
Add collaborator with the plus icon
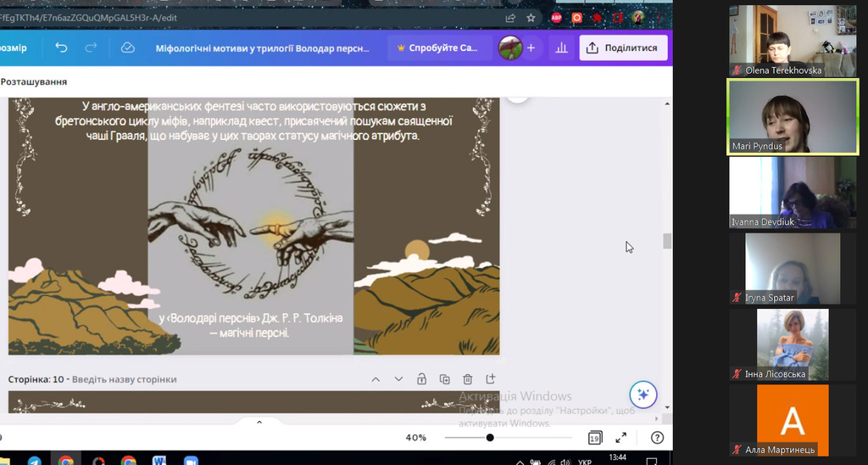pyautogui.click(x=531, y=48)
